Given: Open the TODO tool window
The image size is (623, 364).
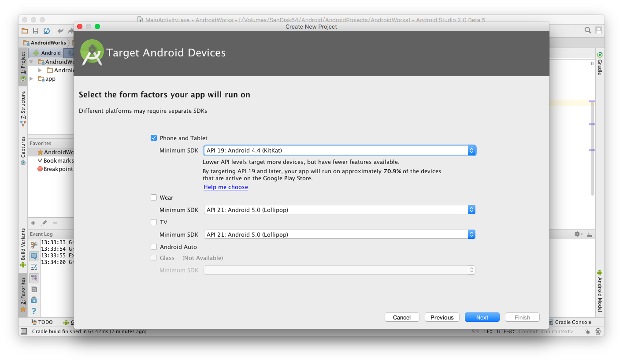Looking at the screenshot, I should pos(42,322).
